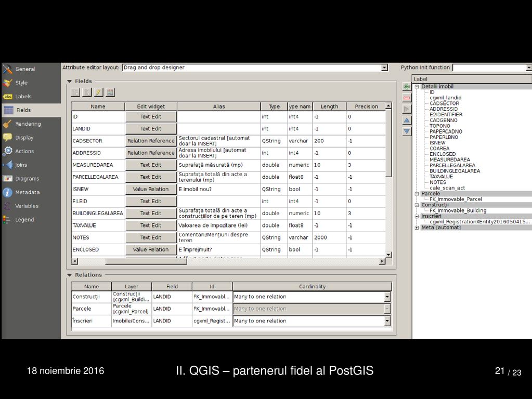
Task: Collapse the Relations section
Action: pos(70,275)
